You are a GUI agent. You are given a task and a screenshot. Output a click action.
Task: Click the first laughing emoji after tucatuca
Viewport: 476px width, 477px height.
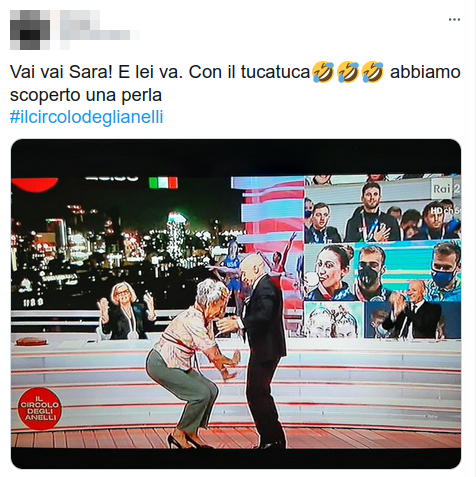pyautogui.click(x=323, y=72)
